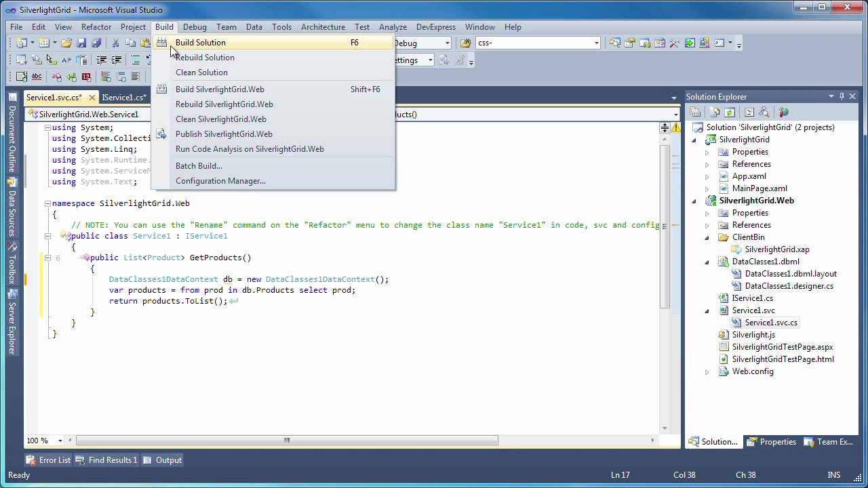The height and width of the screenshot is (488, 868).
Task: Click the Copy toolbar icon
Action: pyautogui.click(x=131, y=43)
